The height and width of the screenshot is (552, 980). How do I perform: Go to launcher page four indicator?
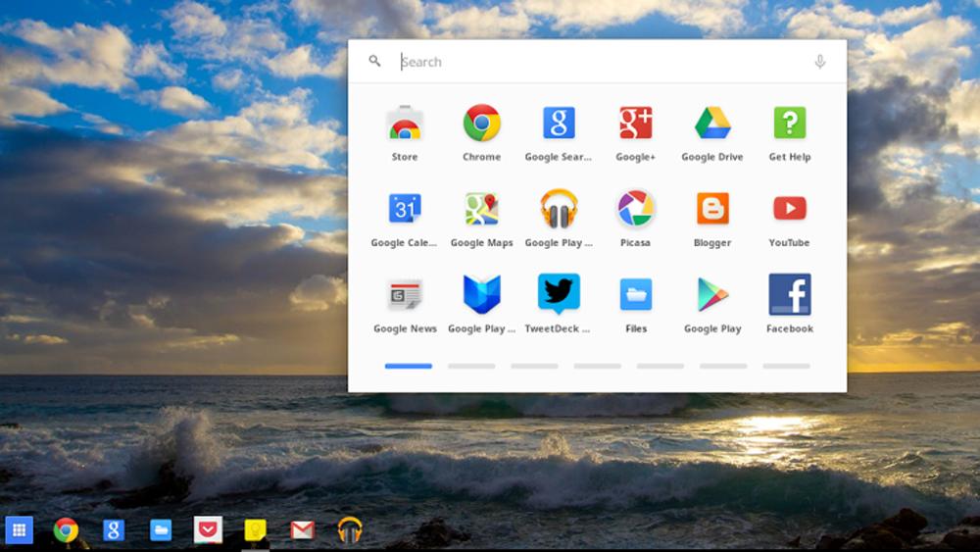[598, 366]
